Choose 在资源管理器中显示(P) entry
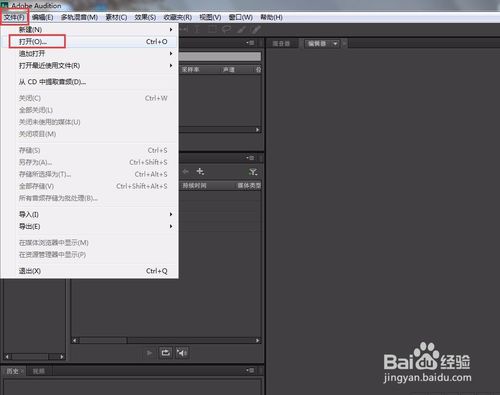The width and height of the screenshot is (500, 395). tap(89, 255)
